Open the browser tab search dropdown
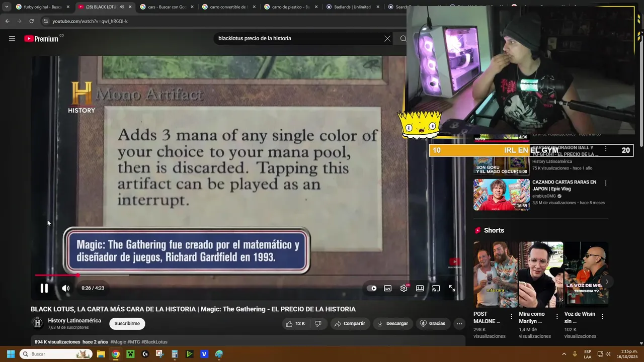This screenshot has width=644, height=362. click(7, 7)
